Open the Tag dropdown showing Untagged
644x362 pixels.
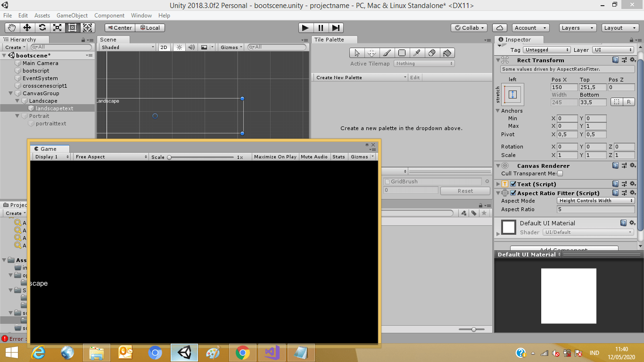point(547,50)
